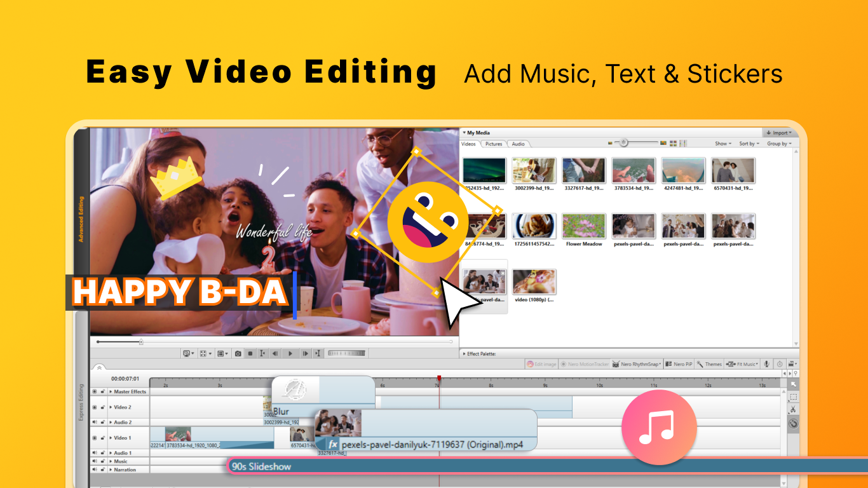Toggle sound on the Narration track
The image size is (868, 488).
point(95,470)
